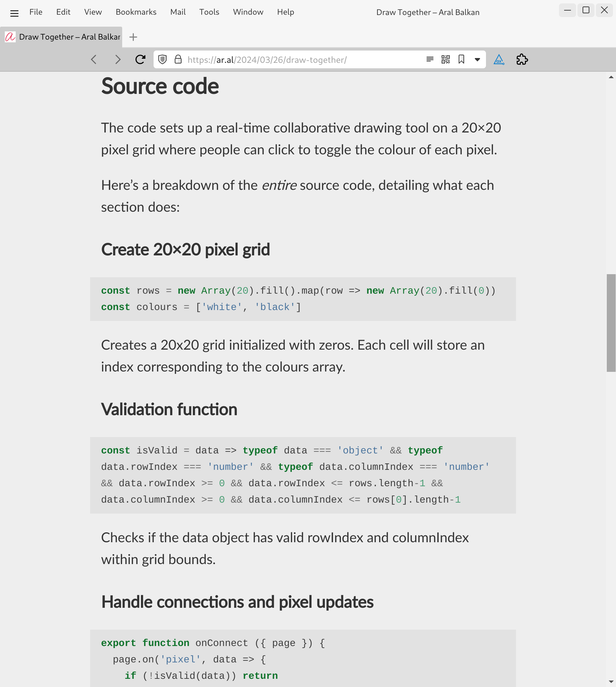The height and width of the screenshot is (687, 616).
Task: Open the Mail menu
Action: pos(178,12)
